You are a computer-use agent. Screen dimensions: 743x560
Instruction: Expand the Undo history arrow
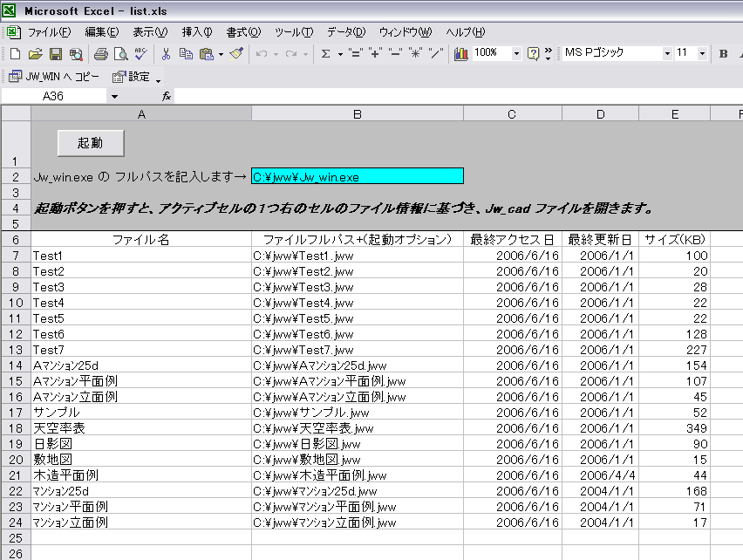pyautogui.click(x=276, y=54)
